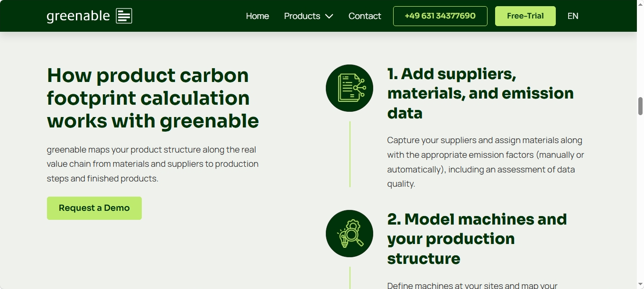Click the +49 631 34377690 phone button
644x289 pixels.
coord(440,16)
